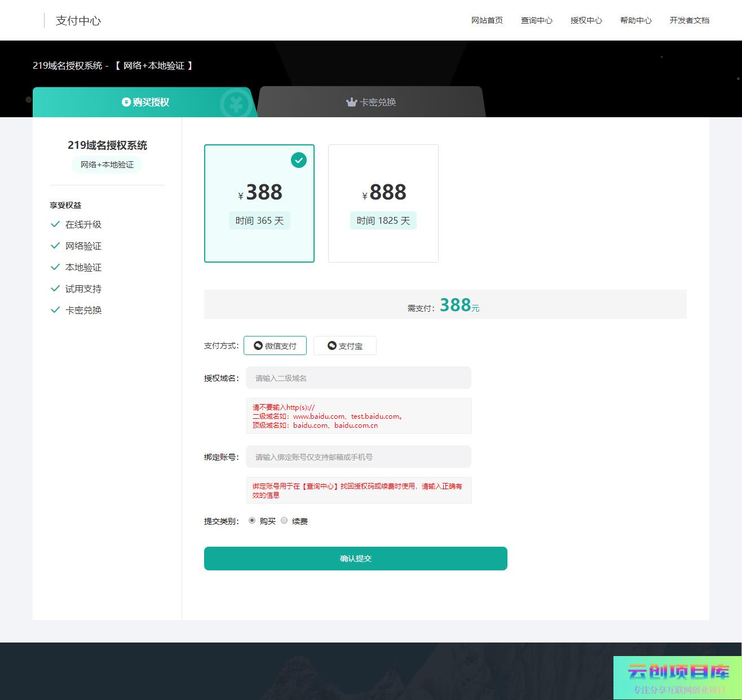742x700 pixels.
Task: Select the 续费 radio button
Action: click(x=284, y=520)
